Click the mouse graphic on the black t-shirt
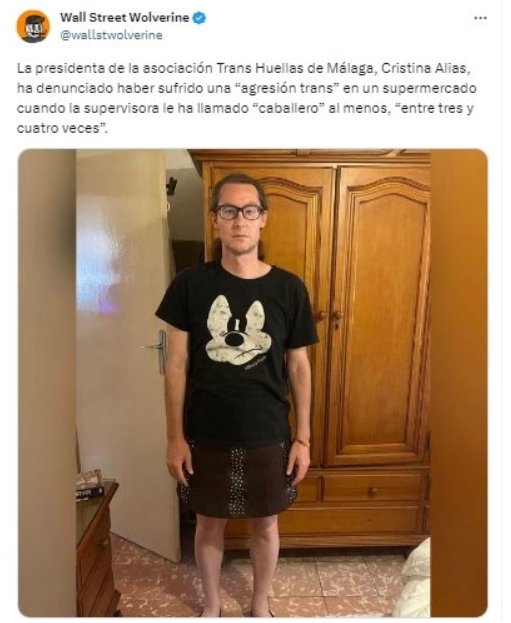Viewport: 511px width, 623px height. pos(237,331)
